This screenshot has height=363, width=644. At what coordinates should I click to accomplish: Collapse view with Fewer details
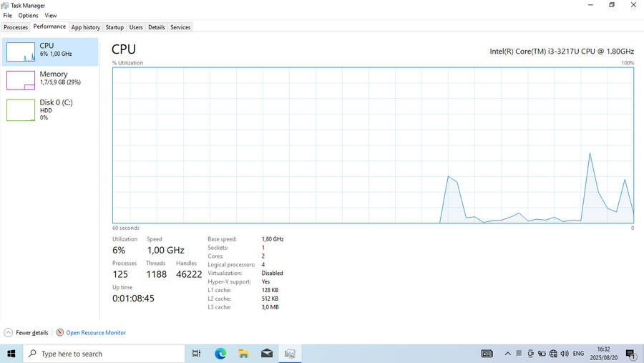click(27, 333)
